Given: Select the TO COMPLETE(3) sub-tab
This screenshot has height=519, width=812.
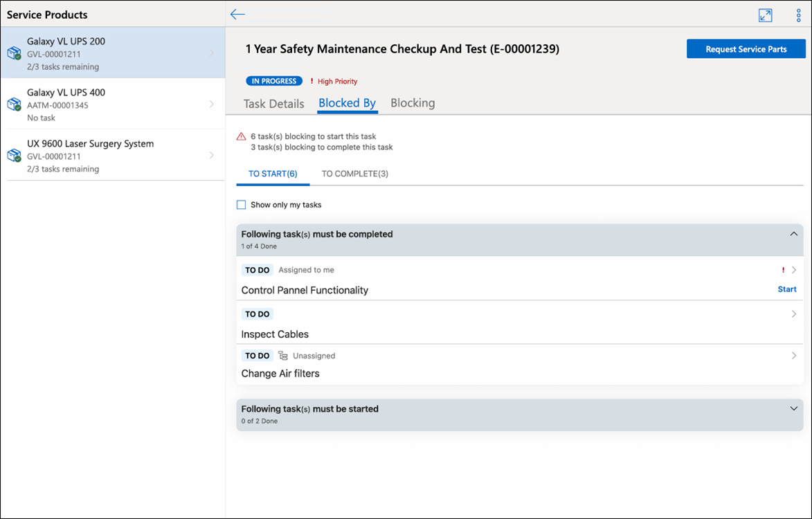Looking at the screenshot, I should tap(354, 174).
